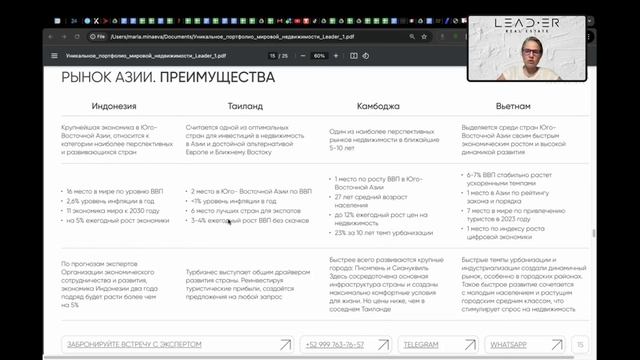Click '6 место лучших стран для экспатов' bullet
The width and height of the screenshot is (640, 360).
246,211
